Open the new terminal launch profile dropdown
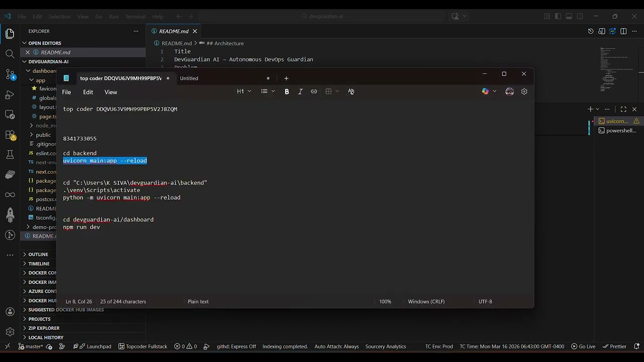This screenshot has height=362, width=644. click(x=598, y=109)
